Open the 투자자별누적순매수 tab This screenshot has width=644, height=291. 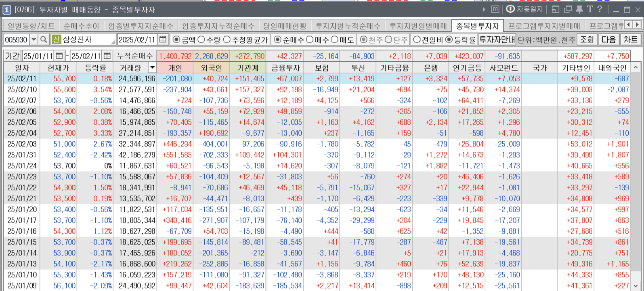[348, 26]
